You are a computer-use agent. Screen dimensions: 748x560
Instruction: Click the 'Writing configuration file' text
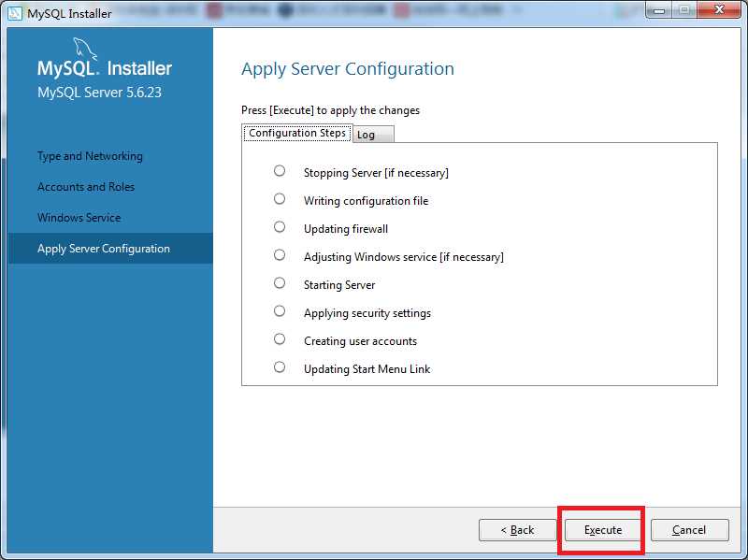click(366, 201)
